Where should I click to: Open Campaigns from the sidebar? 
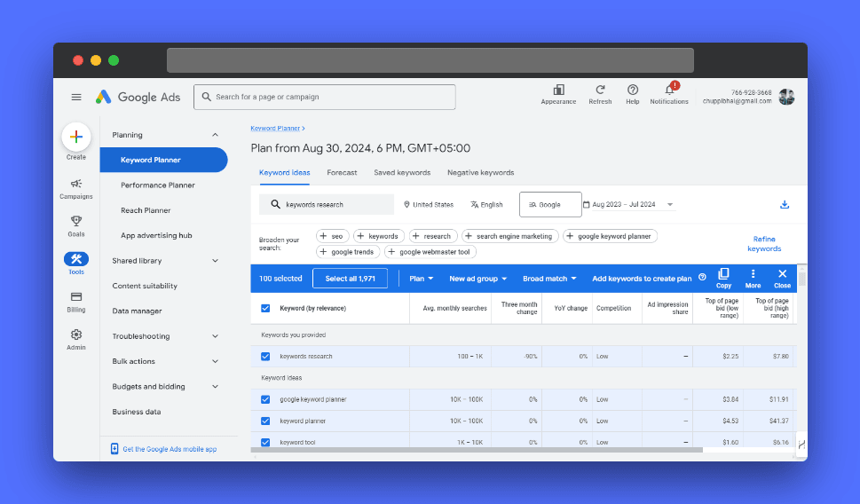(x=76, y=189)
